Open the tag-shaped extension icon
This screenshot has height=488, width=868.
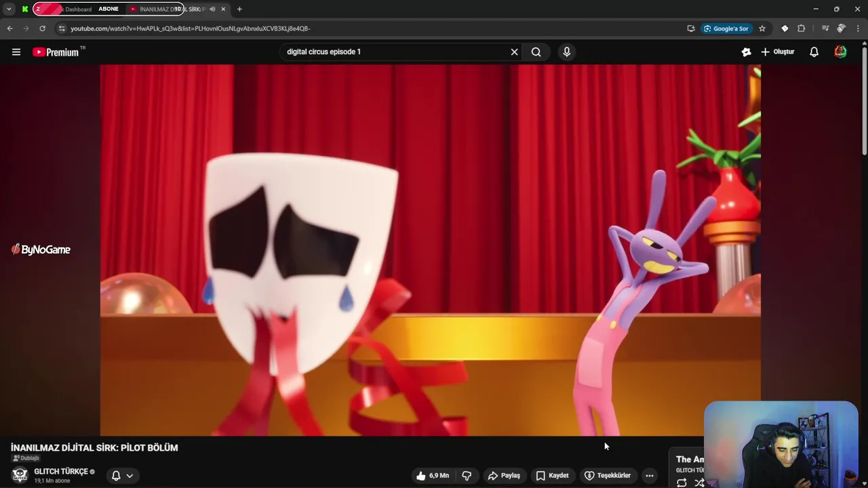tap(785, 28)
